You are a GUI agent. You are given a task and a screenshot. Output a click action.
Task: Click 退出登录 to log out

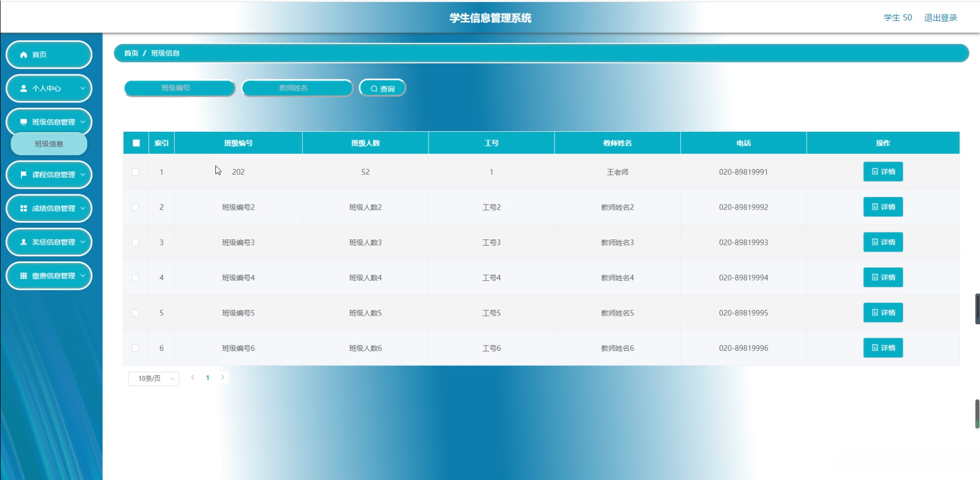tap(940, 18)
